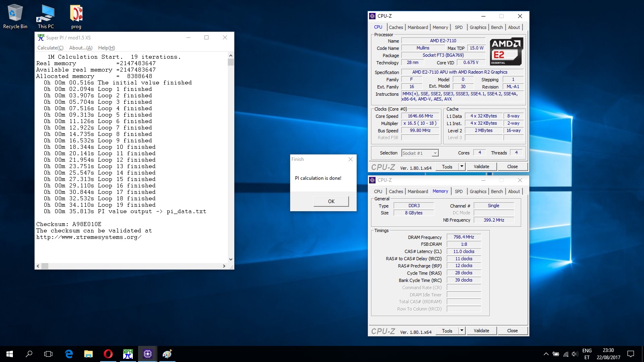Select CPU tab in lower CPU-Z window
The image size is (644, 362).
(x=378, y=191)
